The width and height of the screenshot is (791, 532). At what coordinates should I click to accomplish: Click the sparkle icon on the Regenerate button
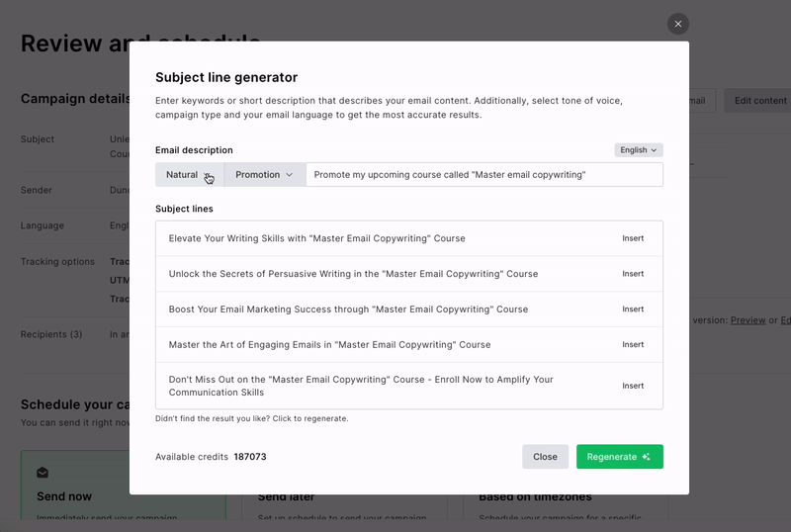(647, 456)
